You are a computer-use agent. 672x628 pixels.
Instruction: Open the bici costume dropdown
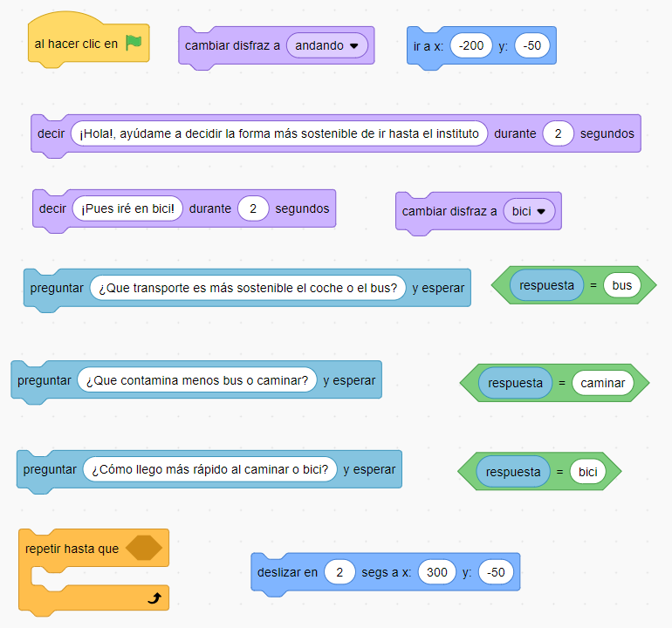(x=529, y=211)
